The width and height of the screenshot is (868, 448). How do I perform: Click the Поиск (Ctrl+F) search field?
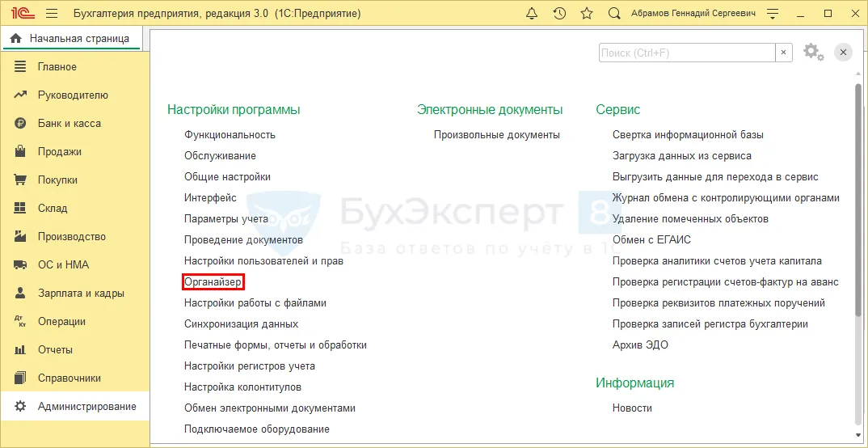click(x=687, y=53)
